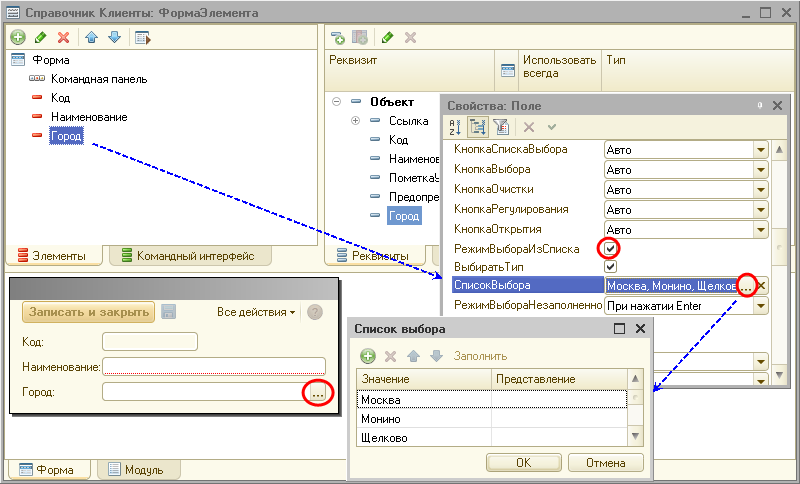This screenshot has height=484, width=800.
Task: Click the ellipsis button in СписокВыбора field
Action: (746, 286)
